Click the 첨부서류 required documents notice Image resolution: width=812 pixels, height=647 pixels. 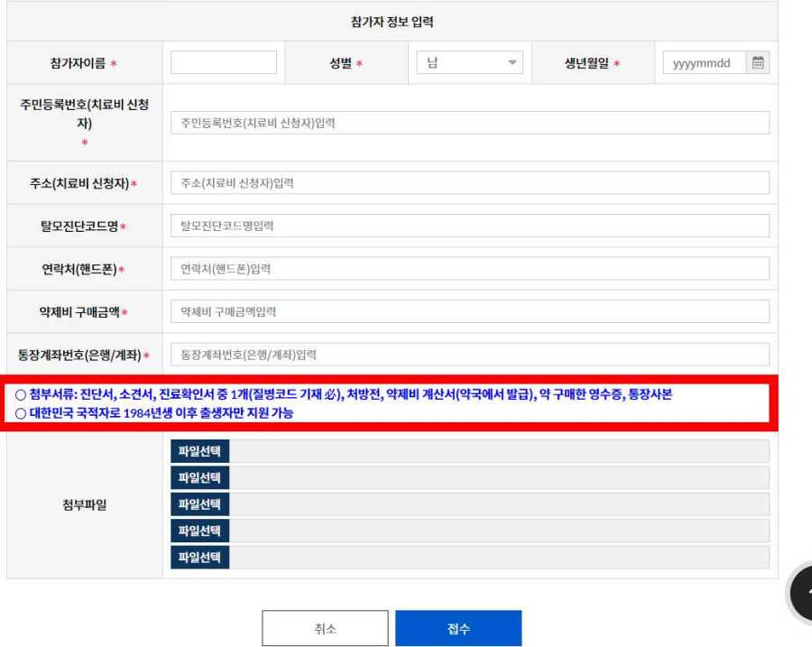(x=344, y=394)
